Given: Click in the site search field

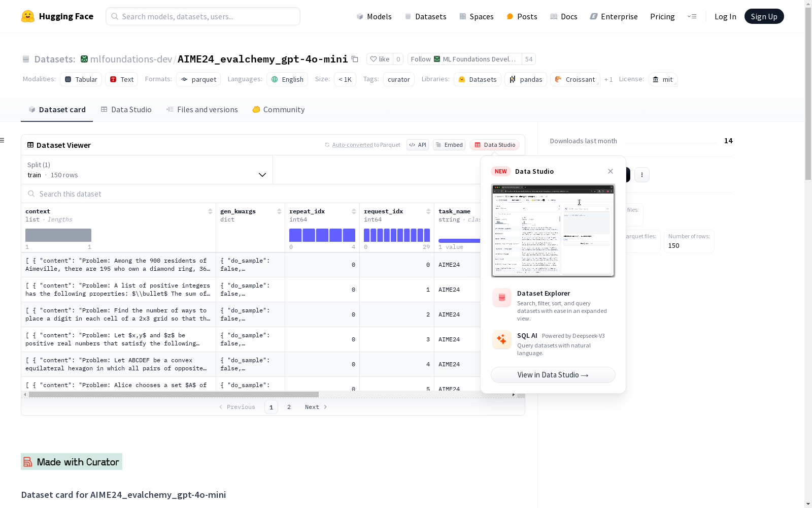Looking at the screenshot, I should [203, 16].
